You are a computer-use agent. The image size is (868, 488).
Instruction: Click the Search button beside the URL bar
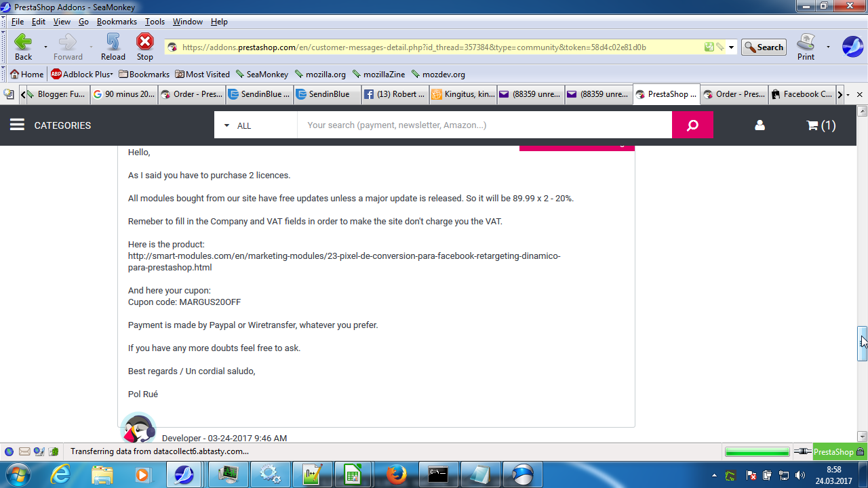(764, 47)
